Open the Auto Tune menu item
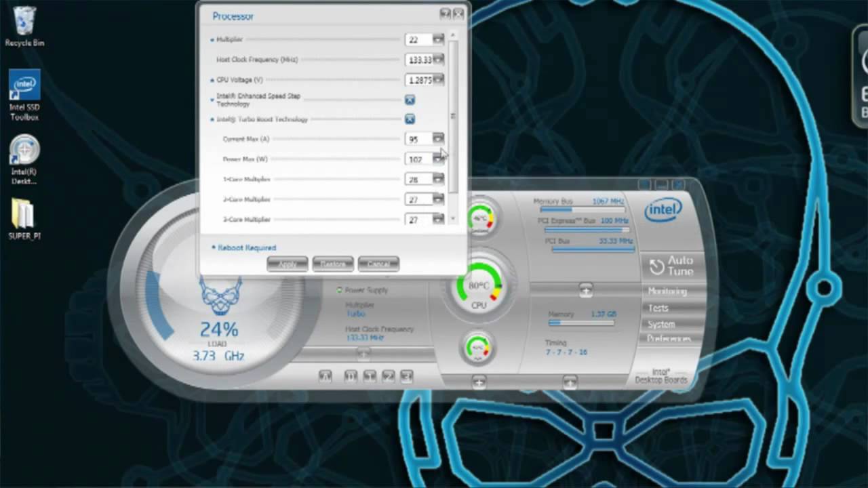Viewport: 868px width, 488px height. coord(671,266)
